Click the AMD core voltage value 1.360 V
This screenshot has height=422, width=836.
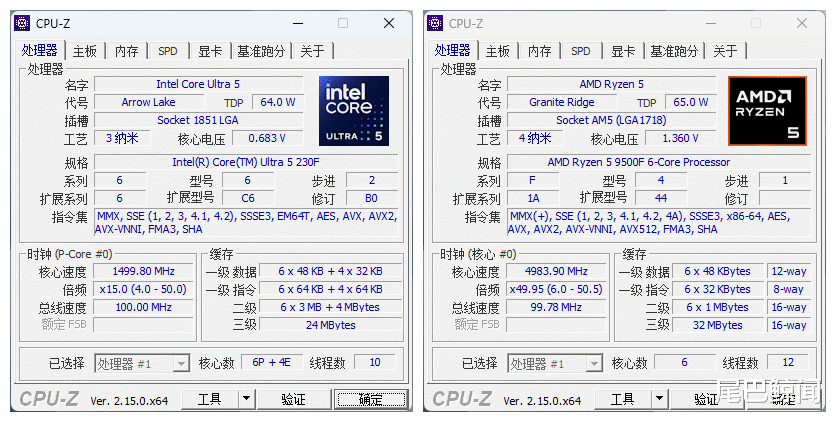(x=681, y=139)
